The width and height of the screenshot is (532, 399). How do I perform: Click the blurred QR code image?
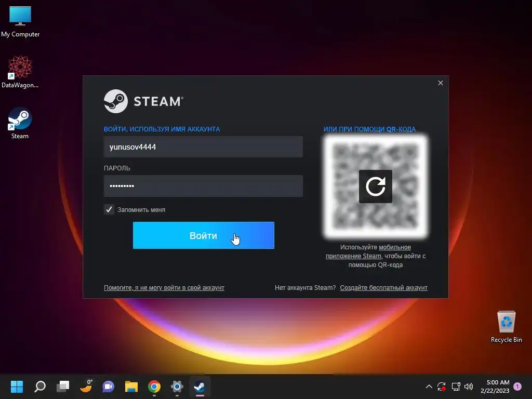tap(375, 187)
